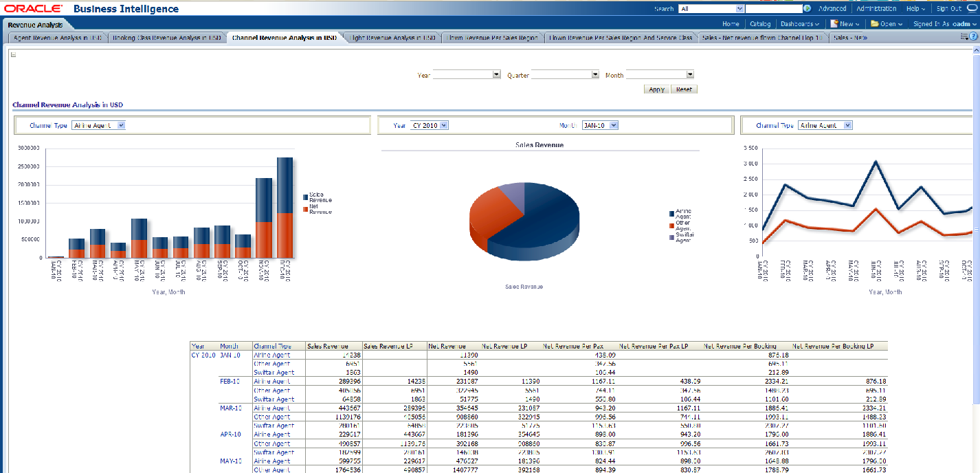Open the page options list icon
The height and width of the screenshot is (473, 980).
click(x=962, y=36)
